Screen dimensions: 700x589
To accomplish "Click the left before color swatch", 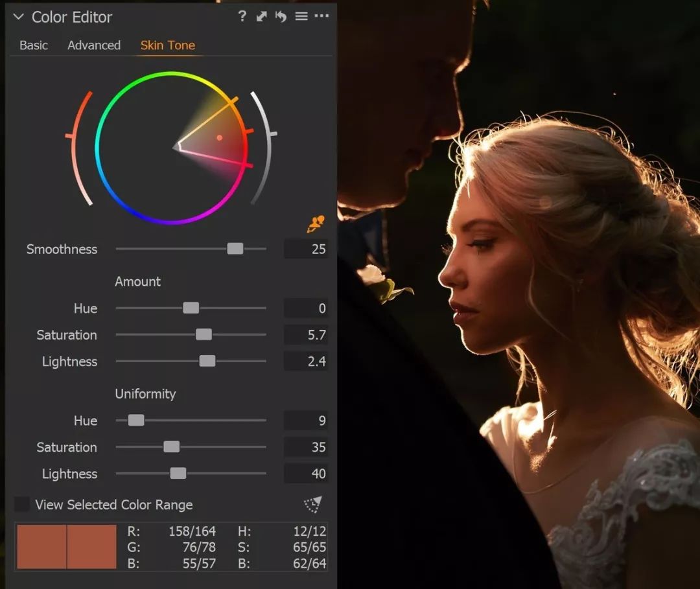I will click(x=41, y=547).
